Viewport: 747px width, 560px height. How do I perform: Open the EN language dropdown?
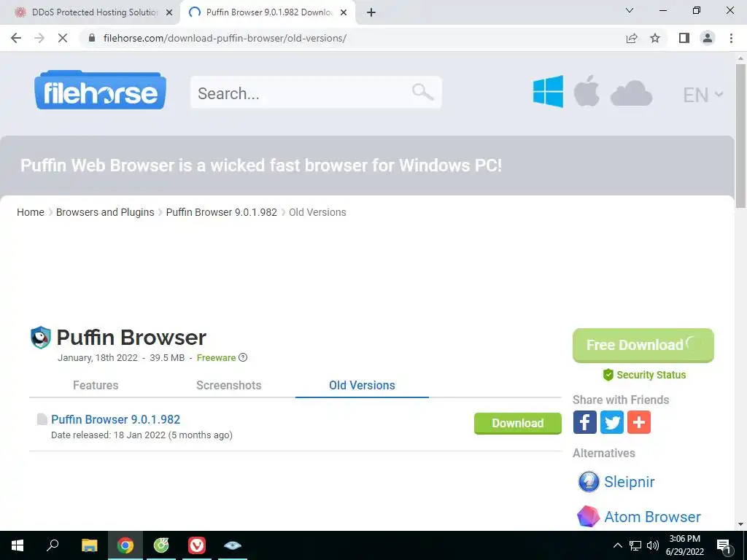(x=703, y=95)
